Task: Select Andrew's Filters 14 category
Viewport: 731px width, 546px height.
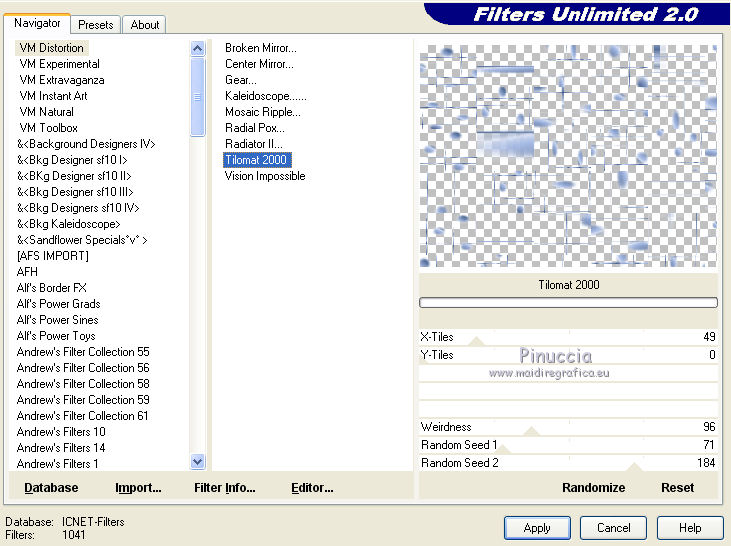Action: coord(61,448)
